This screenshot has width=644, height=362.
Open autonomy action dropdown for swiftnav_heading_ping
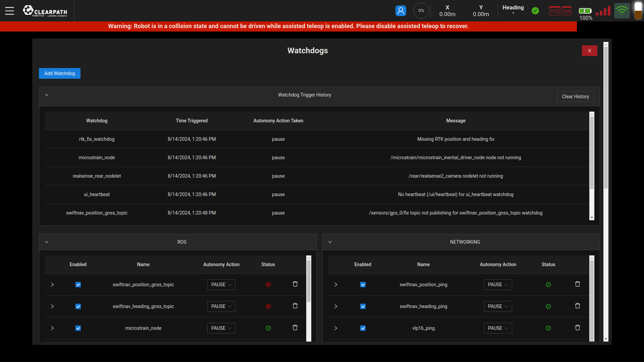(498, 306)
